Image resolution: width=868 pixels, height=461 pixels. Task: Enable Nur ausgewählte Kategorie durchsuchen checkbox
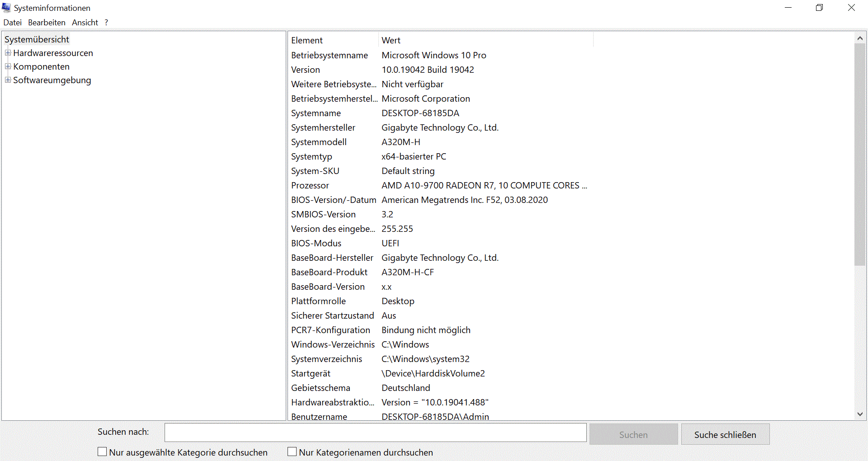pos(103,452)
